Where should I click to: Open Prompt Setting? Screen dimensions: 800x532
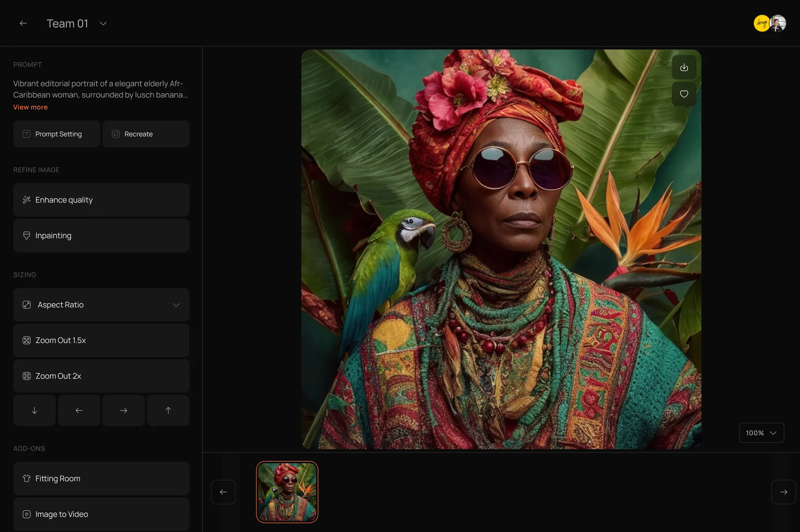(57, 134)
